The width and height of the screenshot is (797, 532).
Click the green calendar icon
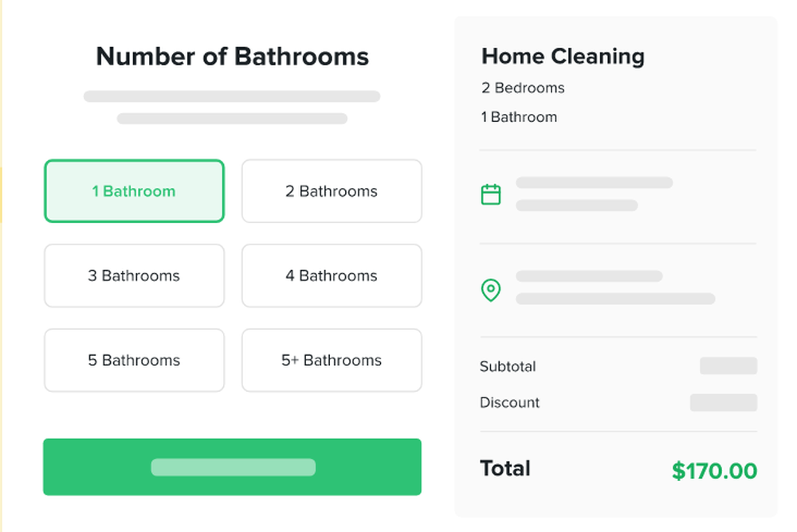point(490,194)
